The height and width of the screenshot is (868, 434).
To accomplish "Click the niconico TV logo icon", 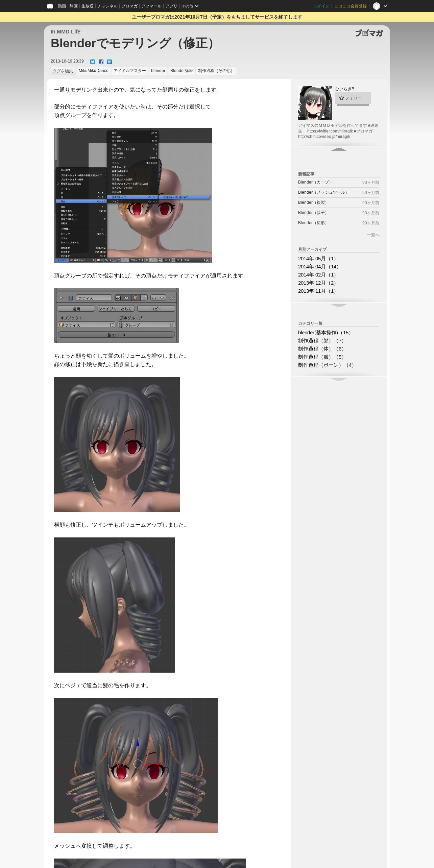I will click(50, 6).
